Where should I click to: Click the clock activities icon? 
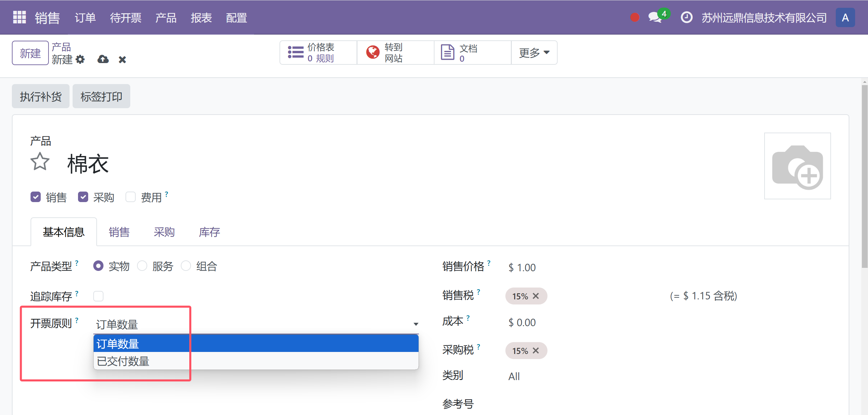pyautogui.click(x=686, y=17)
